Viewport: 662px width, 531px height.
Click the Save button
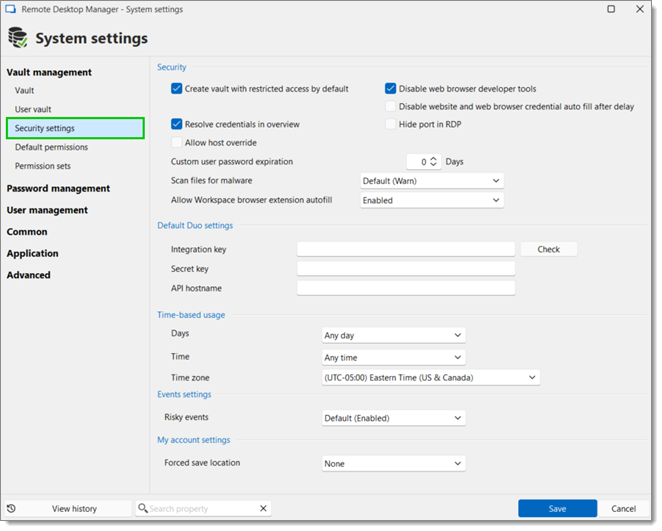pos(557,509)
